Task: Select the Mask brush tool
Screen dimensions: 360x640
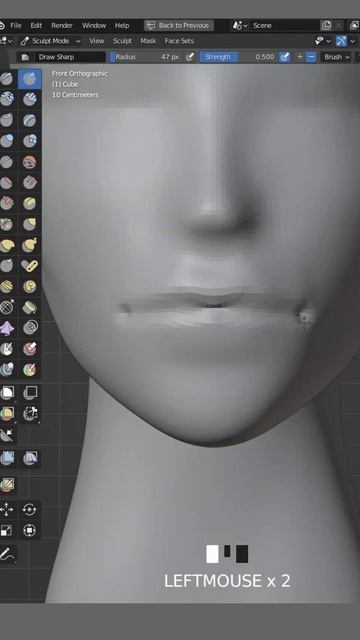Action: point(6,349)
